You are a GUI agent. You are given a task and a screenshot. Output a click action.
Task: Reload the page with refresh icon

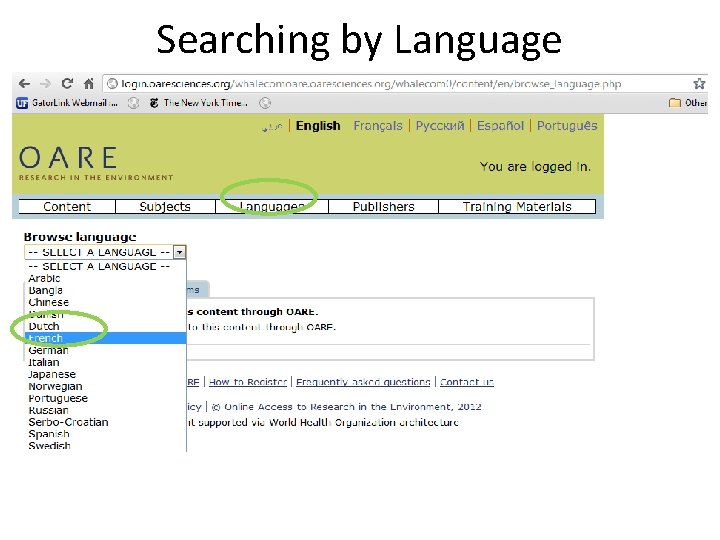point(67,83)
